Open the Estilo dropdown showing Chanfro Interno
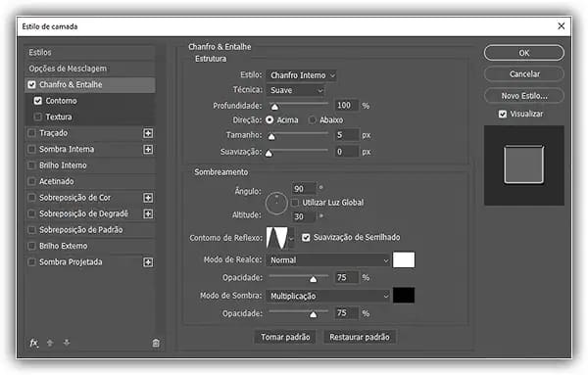The width and height of the screenshot is (588, 375). pyautogui.click(x=301, y=75)
